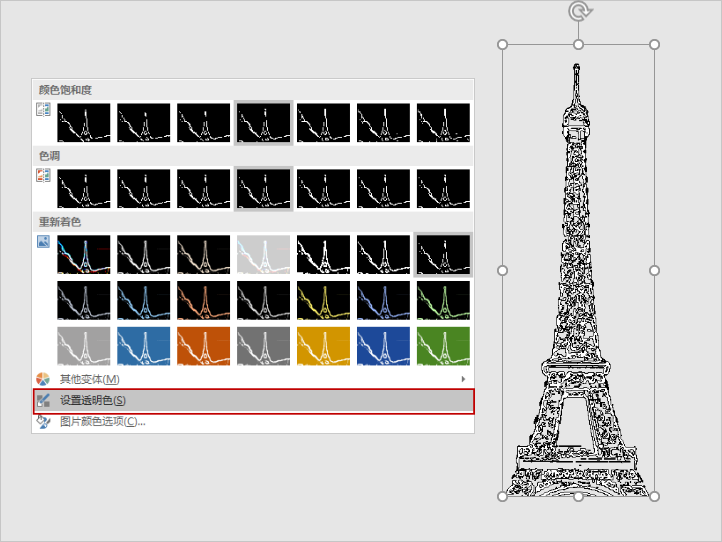Select fifth color tone thumbnail under 色调
722x542 pixels.
323,188
